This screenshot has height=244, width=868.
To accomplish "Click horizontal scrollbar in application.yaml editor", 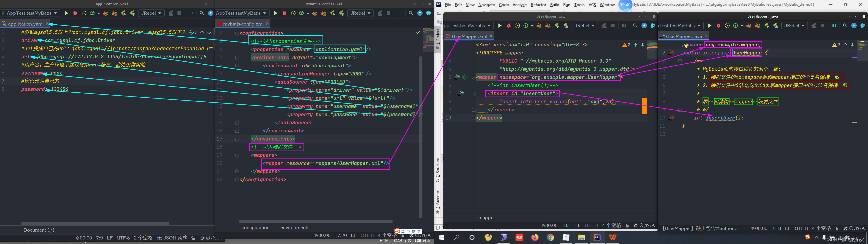I will tap(95, 223).
